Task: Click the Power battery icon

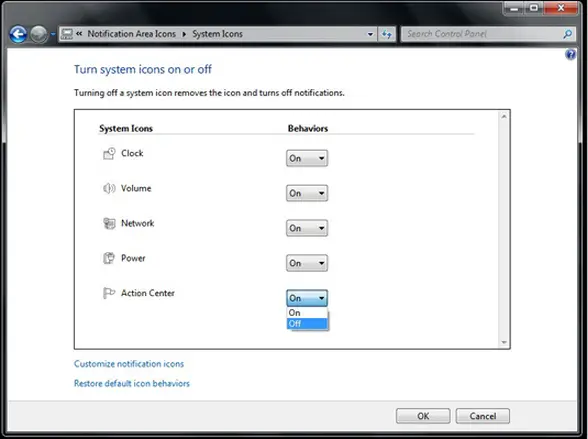Action: (x=109, y=258)
